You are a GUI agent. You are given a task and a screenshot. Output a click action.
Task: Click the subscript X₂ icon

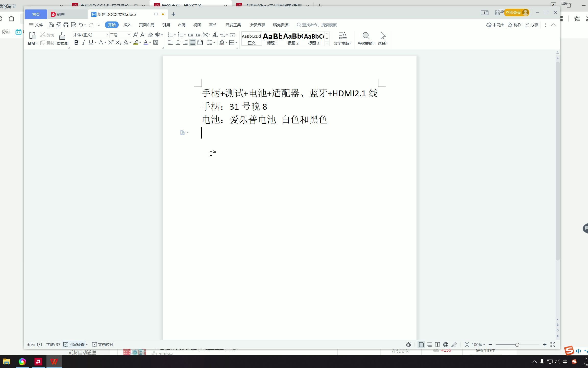tap(118, 42)
